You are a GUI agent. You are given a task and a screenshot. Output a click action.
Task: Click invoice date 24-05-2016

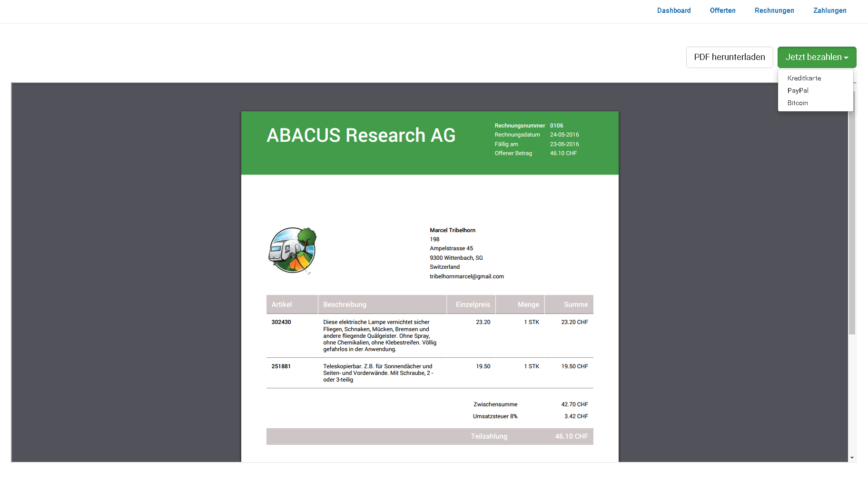click(564, 135)
